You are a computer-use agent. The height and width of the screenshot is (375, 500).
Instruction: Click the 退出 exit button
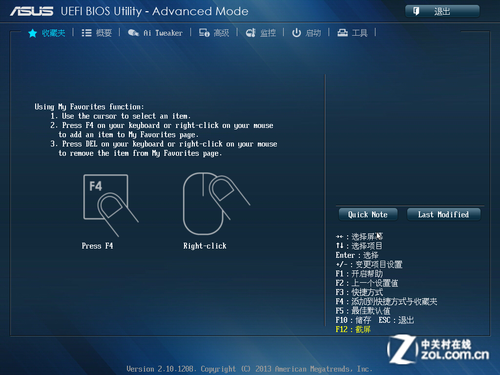(442, 11)
